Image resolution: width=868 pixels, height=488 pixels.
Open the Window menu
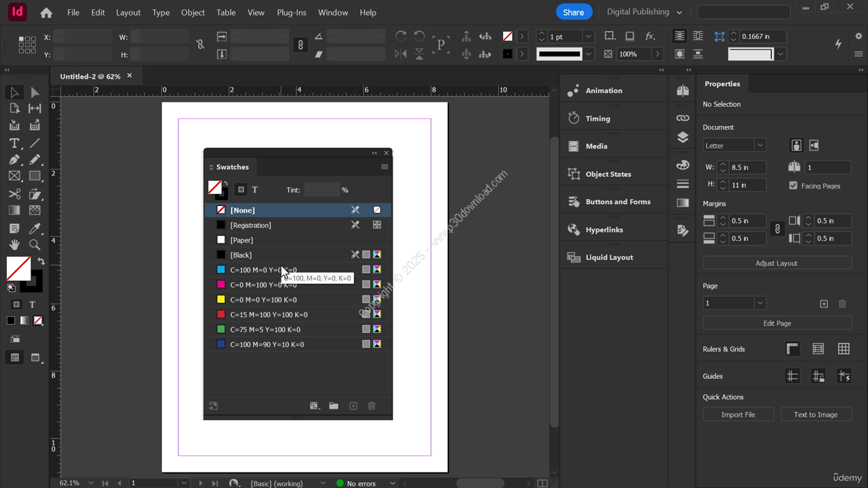[333, 12]
